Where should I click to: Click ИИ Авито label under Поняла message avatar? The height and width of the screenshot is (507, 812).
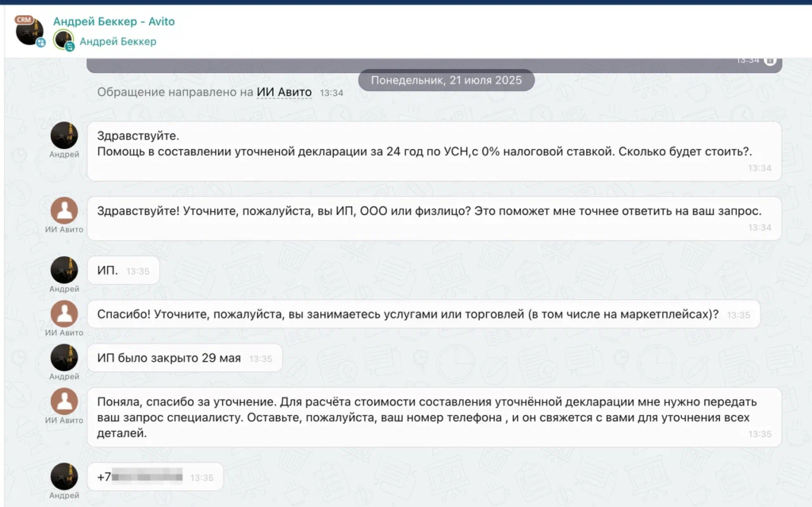coord(64,421)
